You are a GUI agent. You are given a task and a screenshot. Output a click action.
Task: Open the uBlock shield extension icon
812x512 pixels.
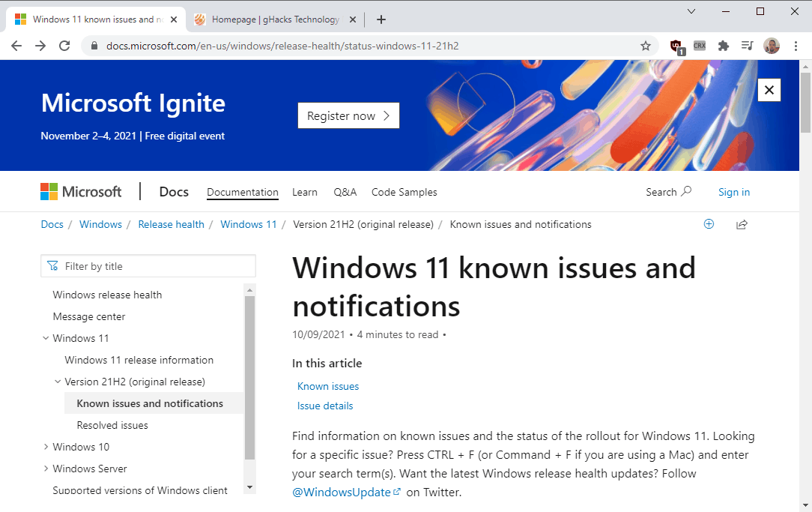[x=676, y=46]
